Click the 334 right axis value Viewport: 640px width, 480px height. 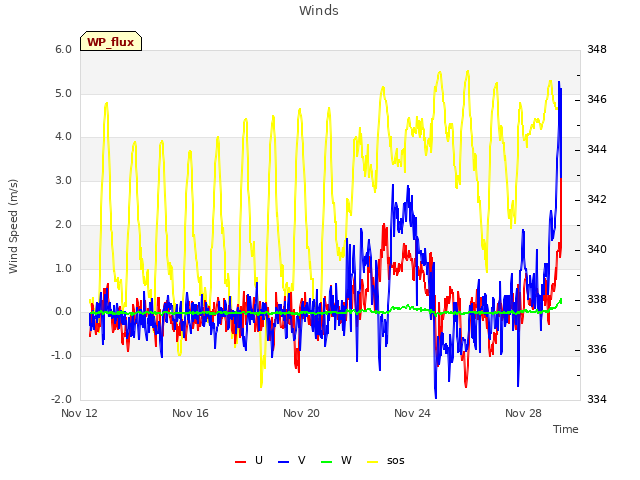click(x=597, y=399)
